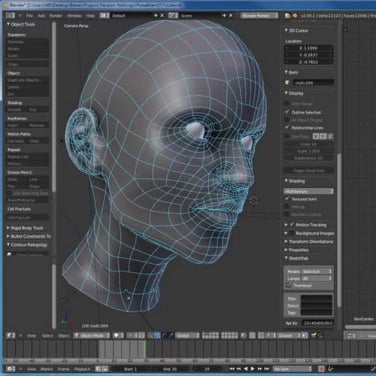376x376 pixels.
Task: Add a new screen layout with plus icon
Action: 156,15
